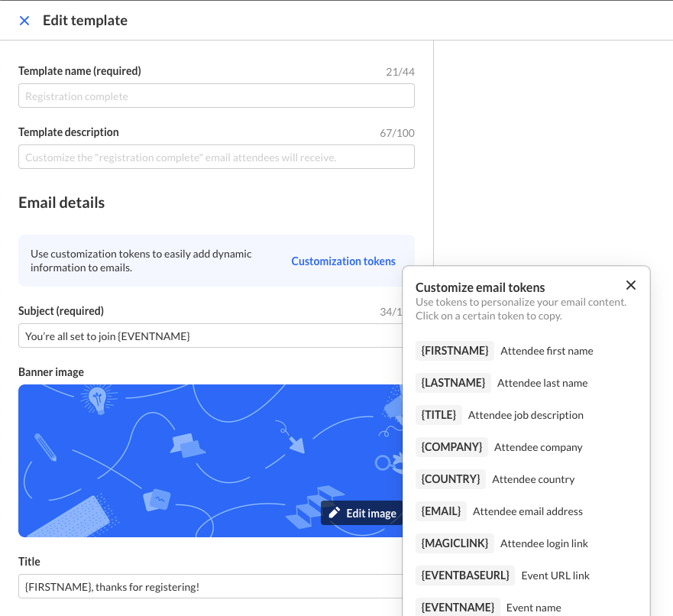Screen dimensions: 673x616
Task: Click the 'Attendee country' text
Action: click(533, 479)
